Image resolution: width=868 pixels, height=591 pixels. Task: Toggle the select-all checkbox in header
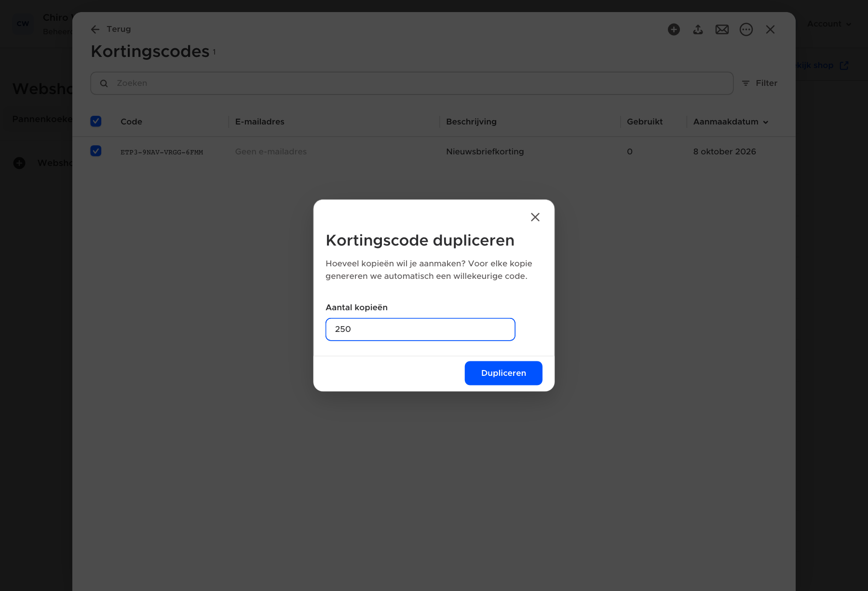pos(96,121)
